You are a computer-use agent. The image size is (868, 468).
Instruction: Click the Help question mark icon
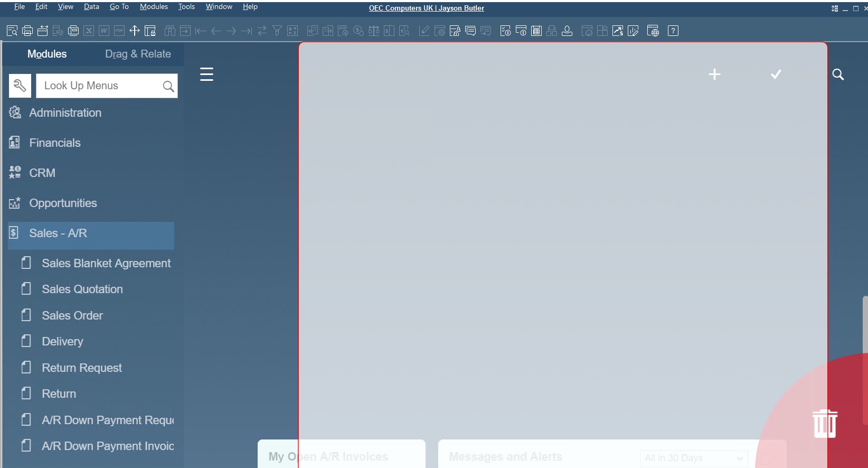pyautogui.click(x=673, y=31)
